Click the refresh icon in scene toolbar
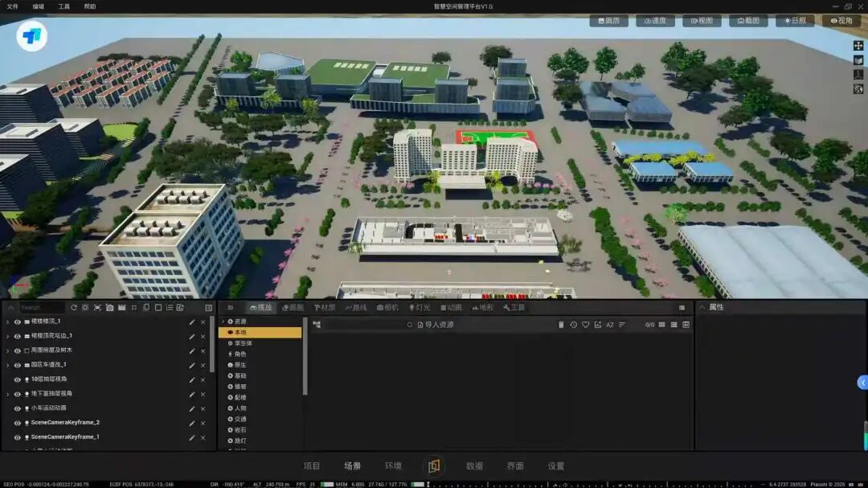The height and width of the screenshot is (488, 868). point(74,307)
